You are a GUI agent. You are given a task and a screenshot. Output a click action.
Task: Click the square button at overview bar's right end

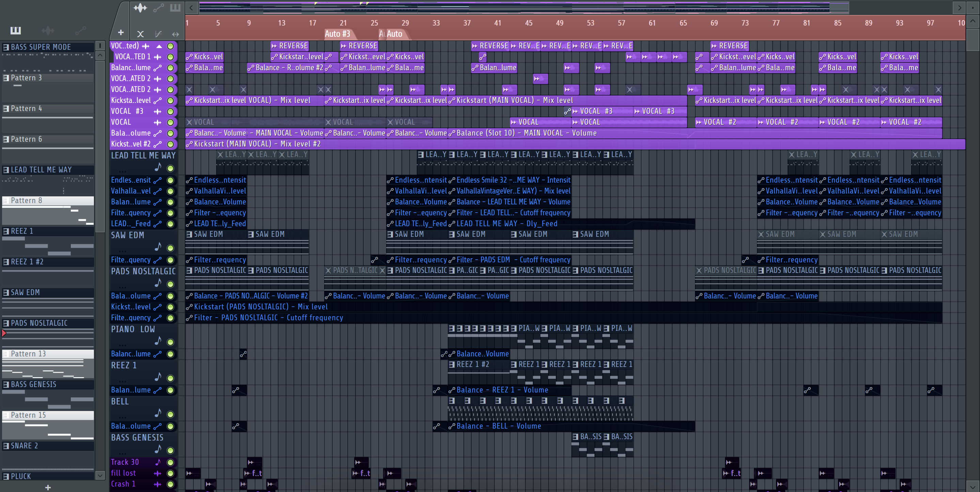tap(973, 7)
